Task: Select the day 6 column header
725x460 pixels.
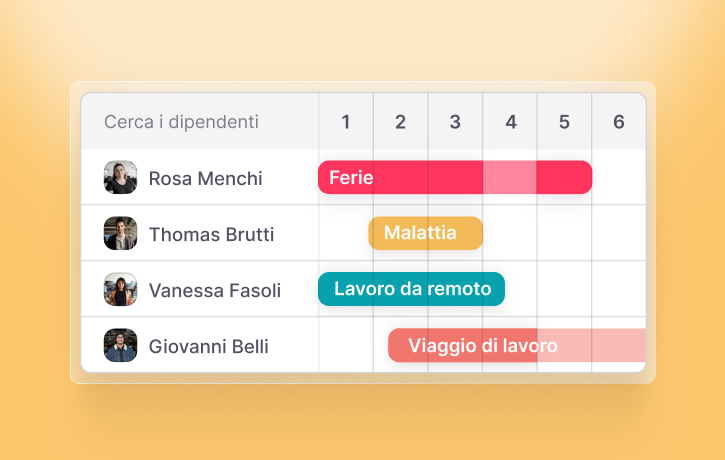Action: 619,122
